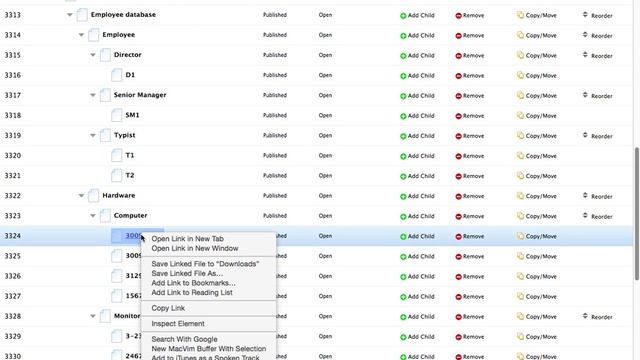Click the vertical scrollbar thumb
Screen dimensions: 640x360
(637, 214)
